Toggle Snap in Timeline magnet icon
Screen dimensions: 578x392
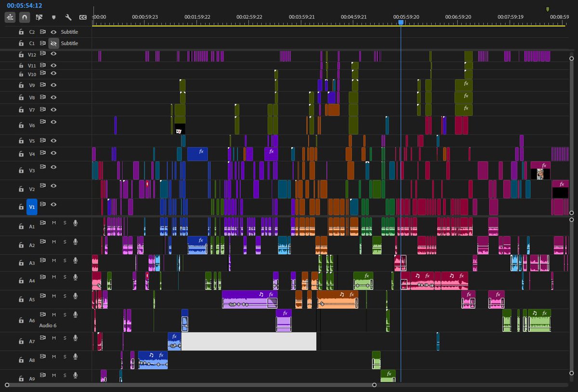(x=25, y=17)
